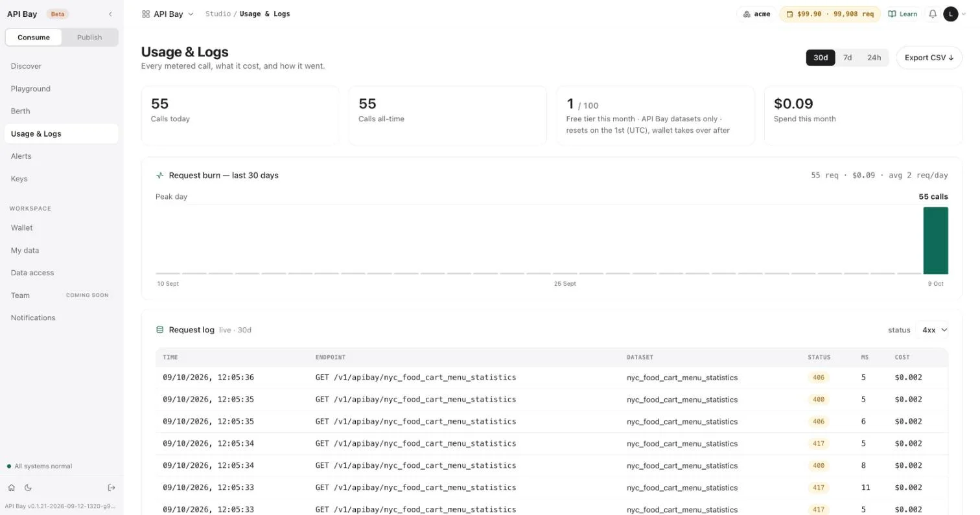Image resolution: width=980 pixels, height=515 pixels.
Task: Collapse the sidebar with the chevron
Action: click(110, 14)
